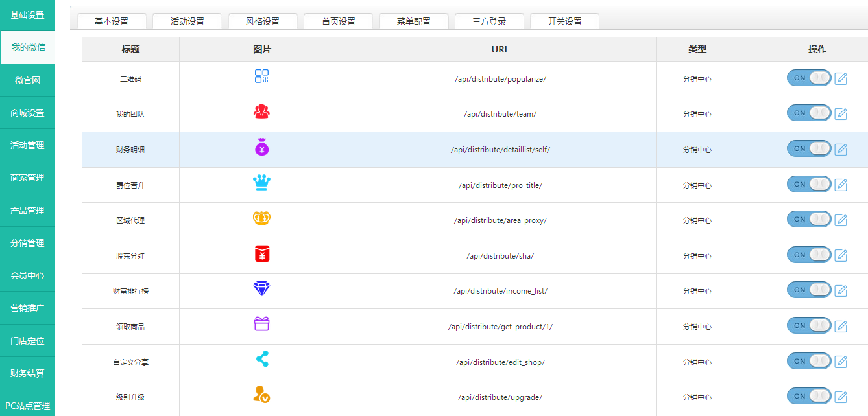Open 分销管理 in the sidebar

tap(27, 243)
